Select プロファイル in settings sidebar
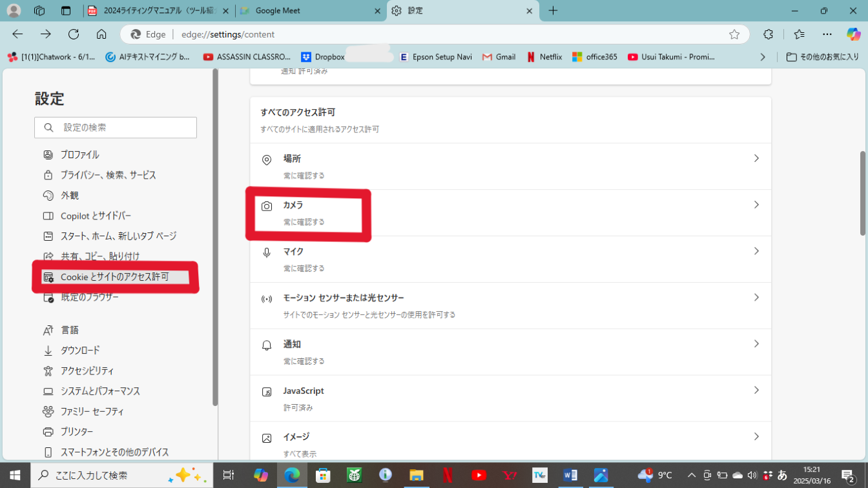This screenshot has width=868, height=488. tap(79, 155)
